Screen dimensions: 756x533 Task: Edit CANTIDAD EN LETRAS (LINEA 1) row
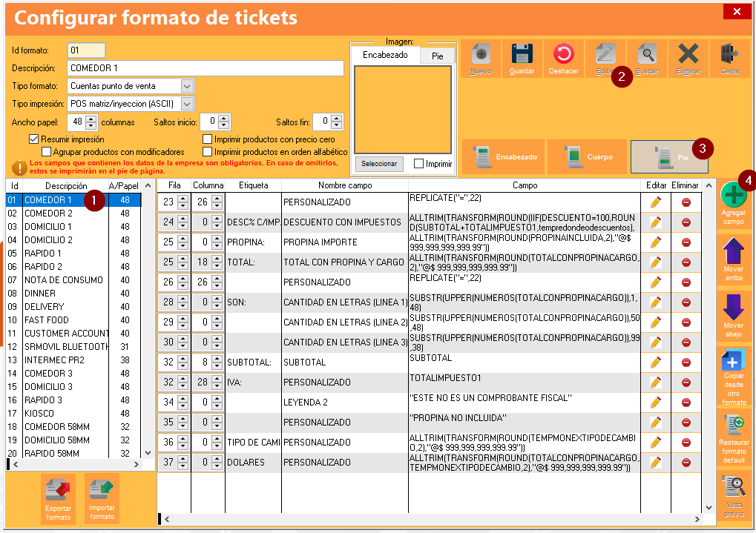pos(655,302)
